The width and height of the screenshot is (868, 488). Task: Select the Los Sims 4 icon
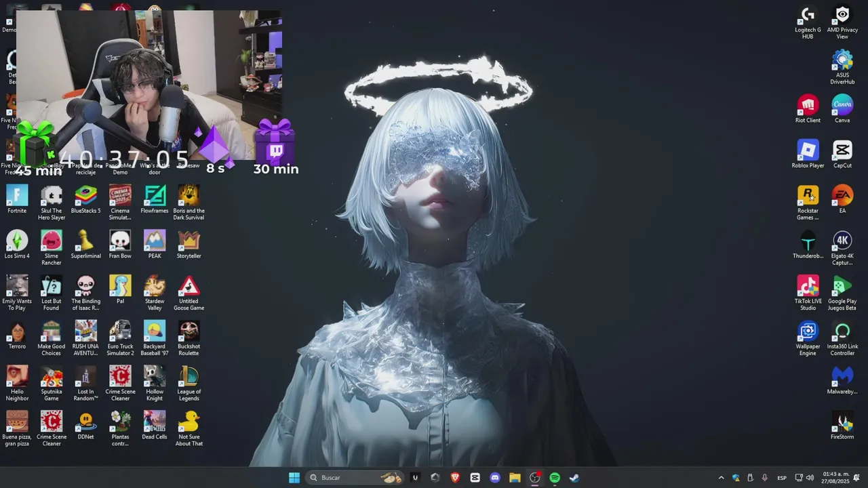click(17, 245)
